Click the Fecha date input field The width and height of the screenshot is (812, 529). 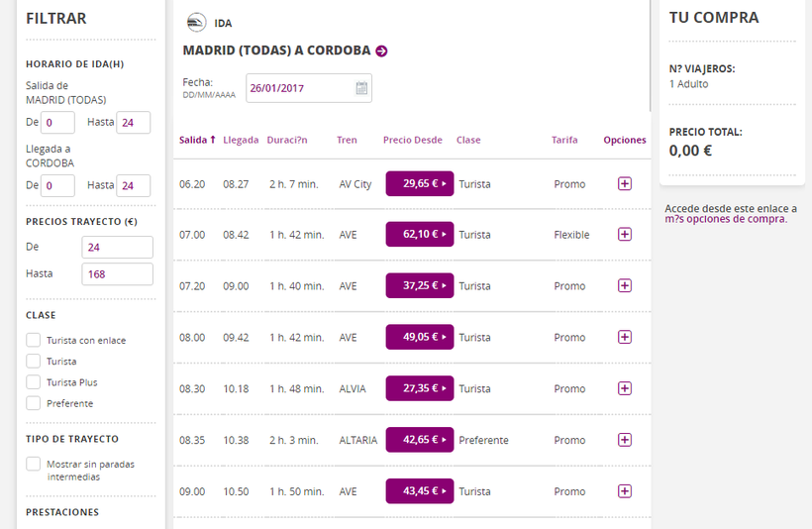click(297, 88)
